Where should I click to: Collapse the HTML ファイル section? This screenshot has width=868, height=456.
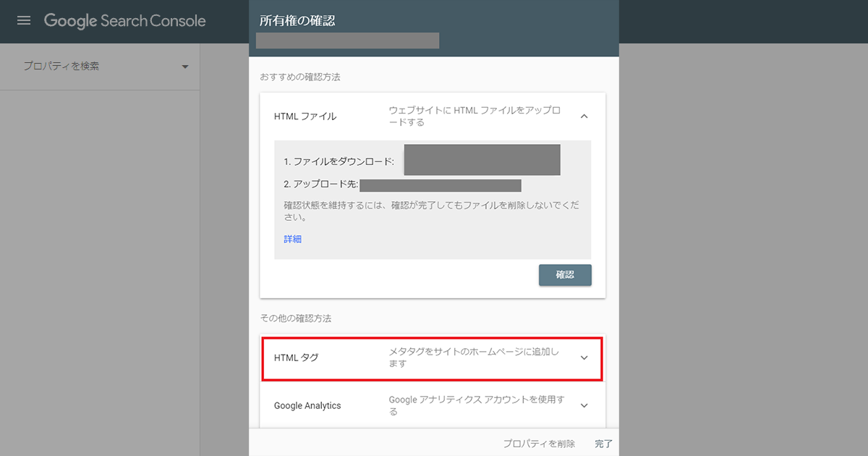pos(584,116)
